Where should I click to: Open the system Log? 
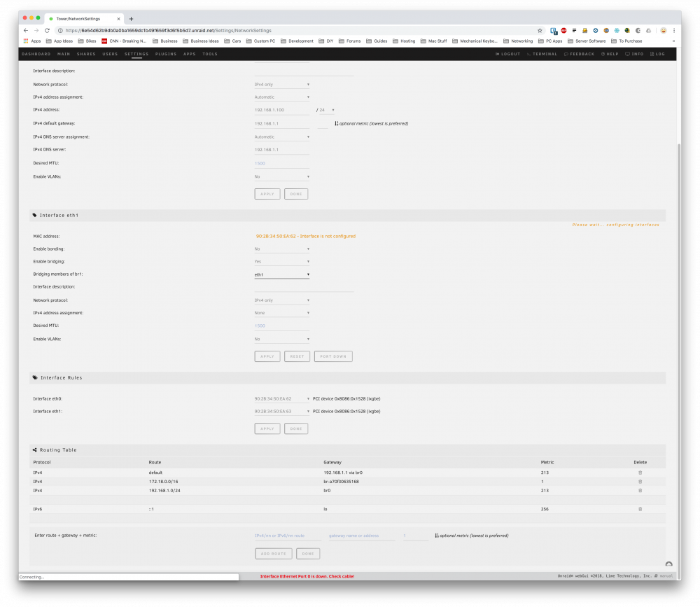(657, 54)
